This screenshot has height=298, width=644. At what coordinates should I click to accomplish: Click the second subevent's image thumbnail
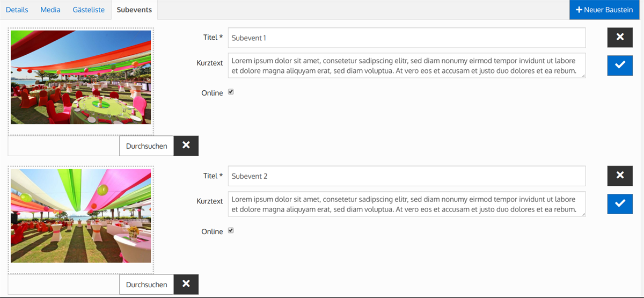pyautogui.click(x=80, y=216)
